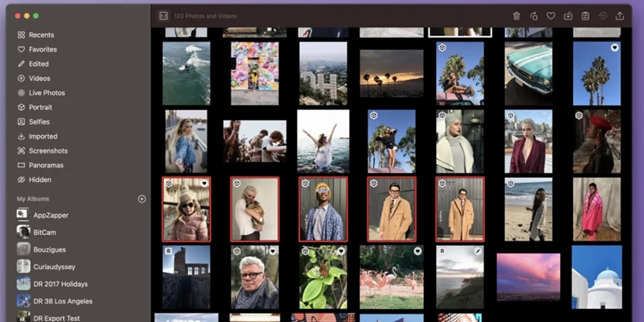The width and height of the screenshot is (644, 322).
Task: Open the AppZapper album
Action: click(x=51, y=215)
